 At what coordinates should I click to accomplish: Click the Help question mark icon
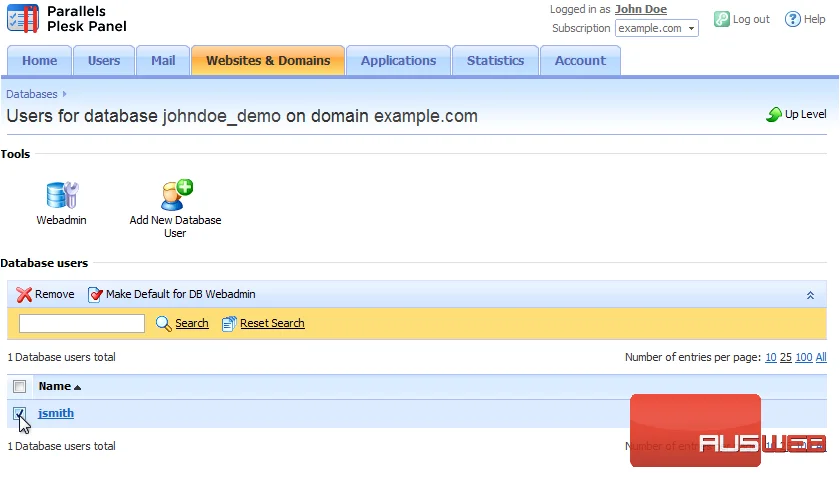[x=792, y=19]
